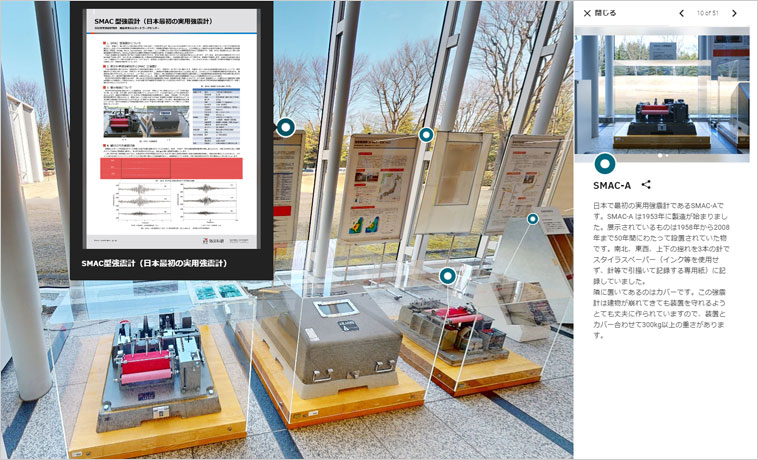
Task: Advance to the next item arrow
Action: pos(734,13)
